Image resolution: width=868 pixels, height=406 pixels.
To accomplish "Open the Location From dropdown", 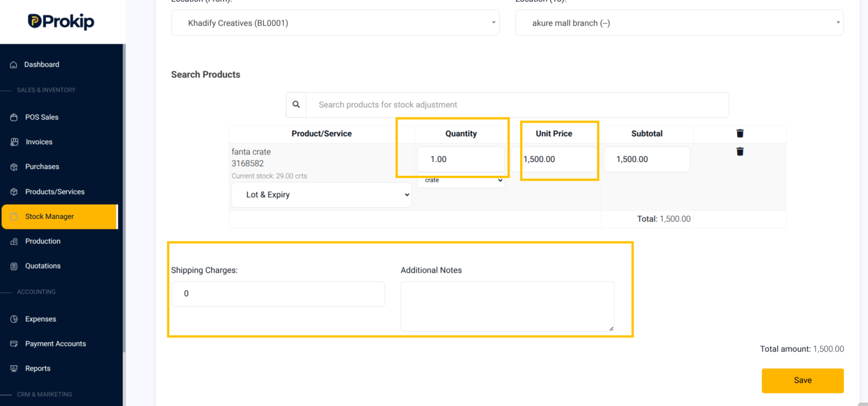I will point(335,23).
